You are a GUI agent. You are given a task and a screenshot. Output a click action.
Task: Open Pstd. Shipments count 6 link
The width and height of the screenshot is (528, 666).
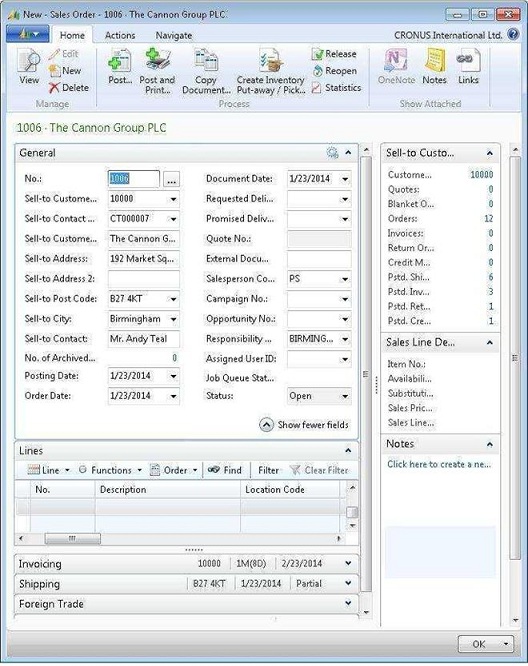[x=491, y=277]
